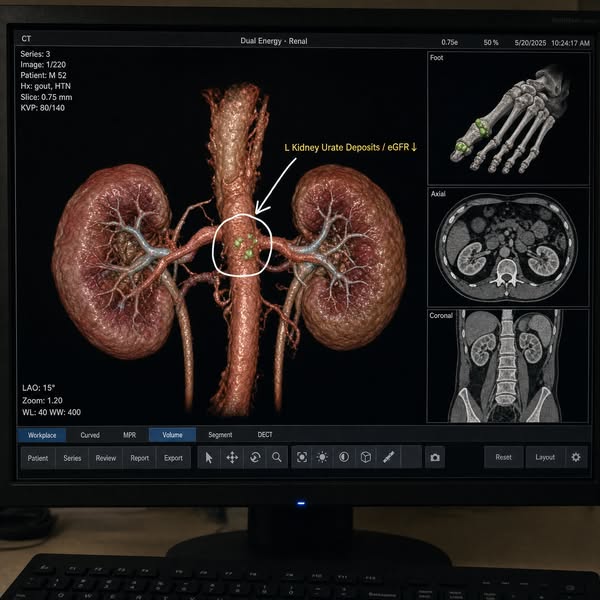Click the 'Hx: gout, HTN' overlay text
Screen dimensions: 600x600
tap(46, 86)
